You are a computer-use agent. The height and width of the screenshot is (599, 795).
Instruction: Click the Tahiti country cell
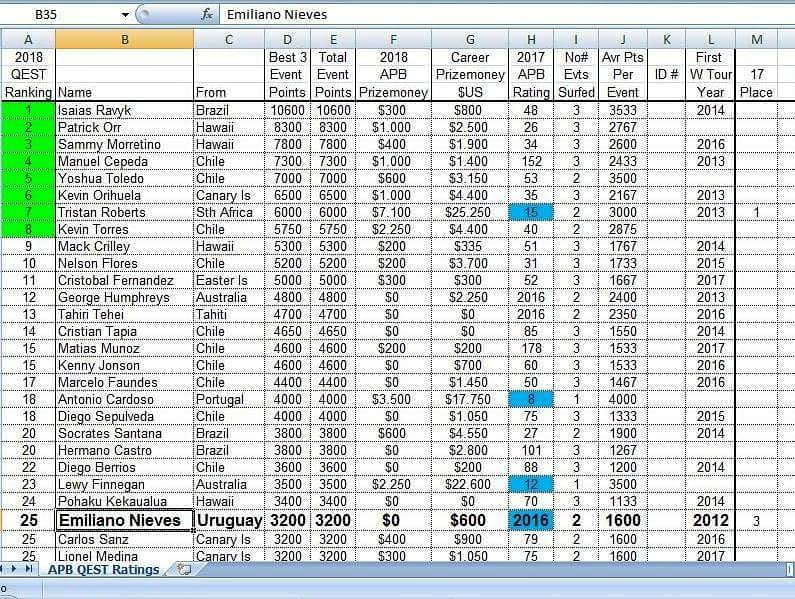pyautogui.click(x=229, y=314)
